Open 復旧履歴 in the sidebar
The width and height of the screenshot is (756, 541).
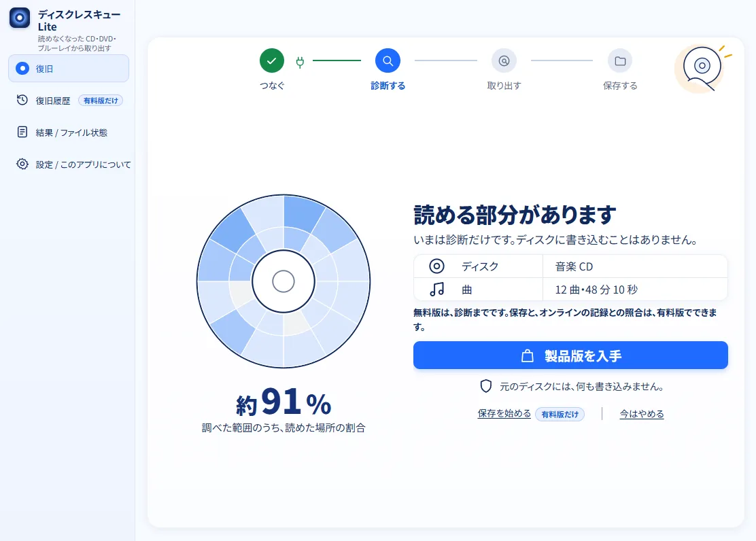(x=69, y=101)
